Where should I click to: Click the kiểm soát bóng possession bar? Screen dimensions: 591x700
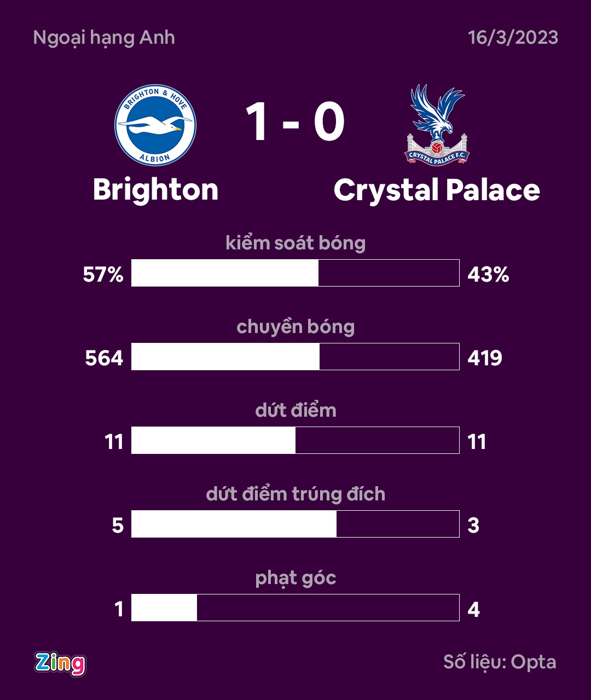295,273
